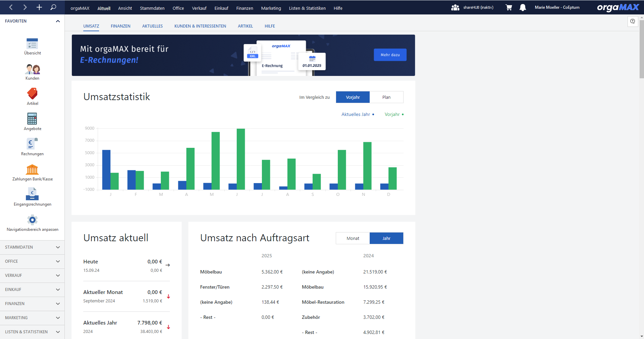The image size is (644, 339).
Task: Expand the Finanzen sidebar section
Action: [32, 304]
